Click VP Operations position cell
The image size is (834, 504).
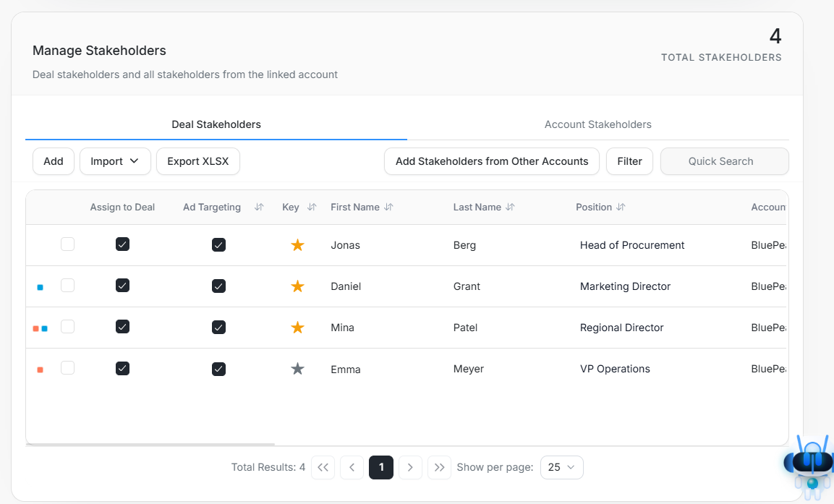[x=615, y=369]
